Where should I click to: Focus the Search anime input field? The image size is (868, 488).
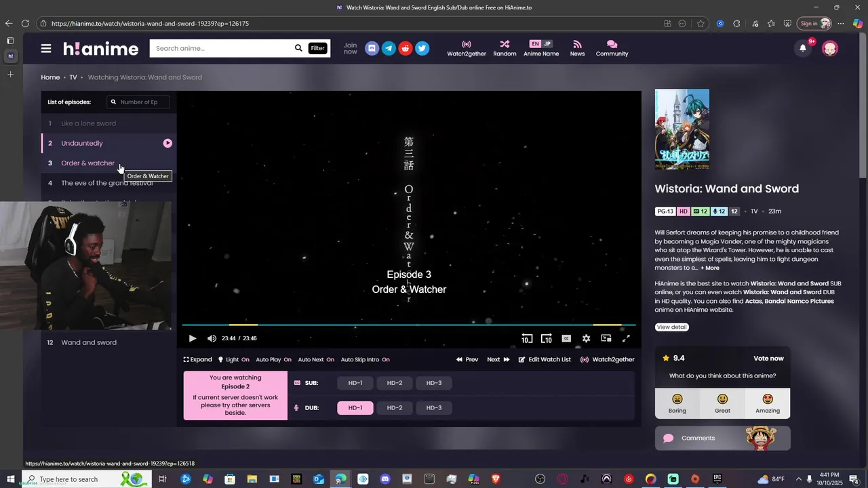pos(221,48)
